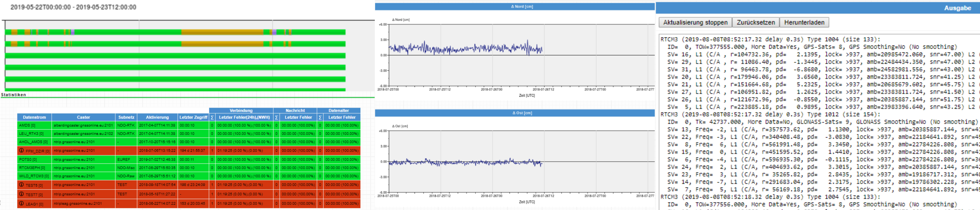Sort table by Subnetz column header

pyautogui.click(x=126, y=117)
